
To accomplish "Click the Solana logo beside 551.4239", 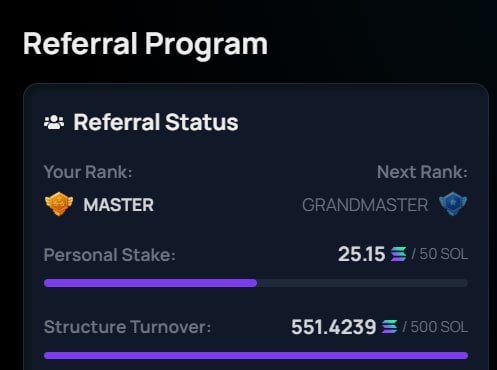I will (390, 326).
